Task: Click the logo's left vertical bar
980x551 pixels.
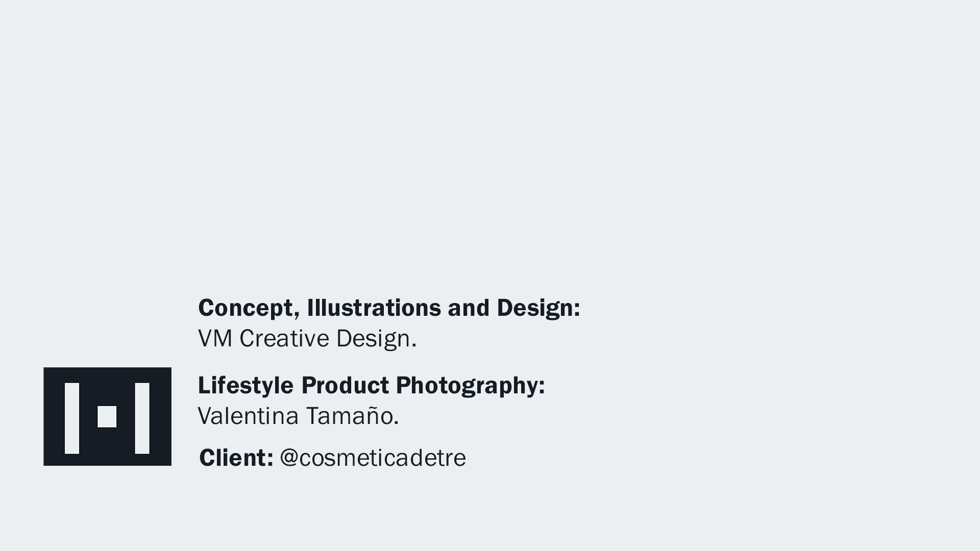Action: click(72, 418)
